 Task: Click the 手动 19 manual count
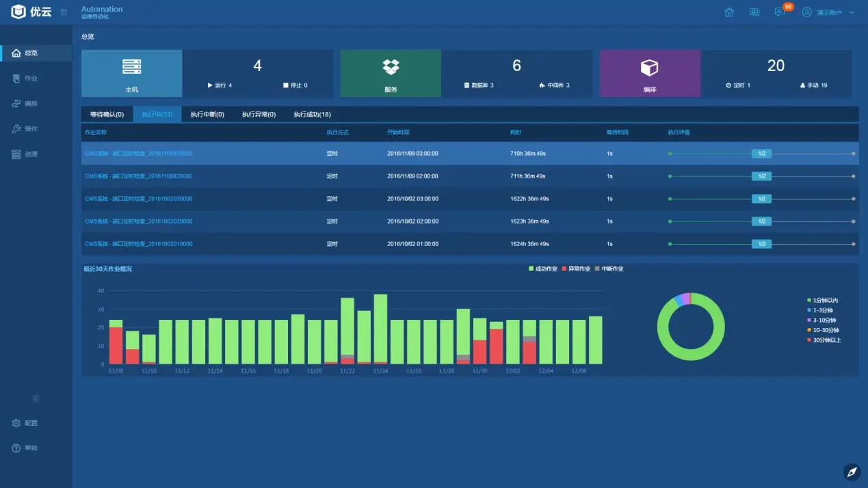[x=813, y=85]
